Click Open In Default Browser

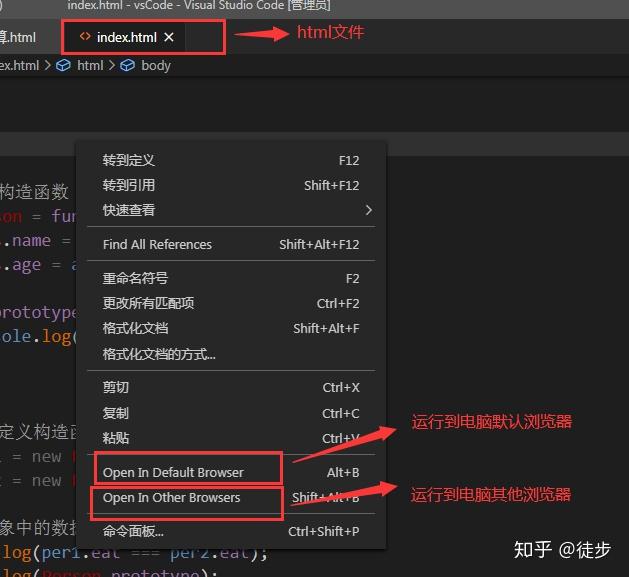click(231, 472)
